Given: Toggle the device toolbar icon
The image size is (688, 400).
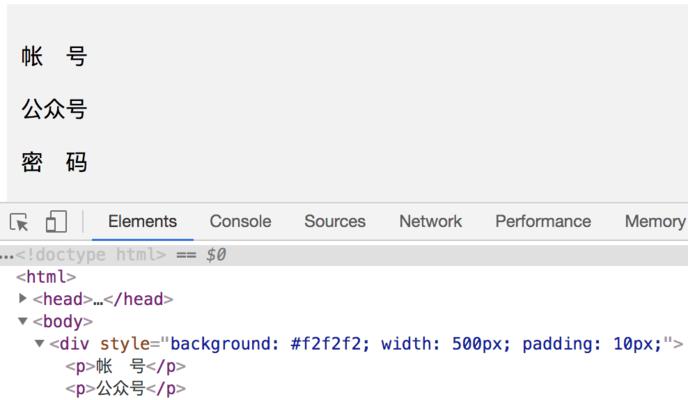Looking at the screenshot, I should pyautogui.click(x=56, y=221).
